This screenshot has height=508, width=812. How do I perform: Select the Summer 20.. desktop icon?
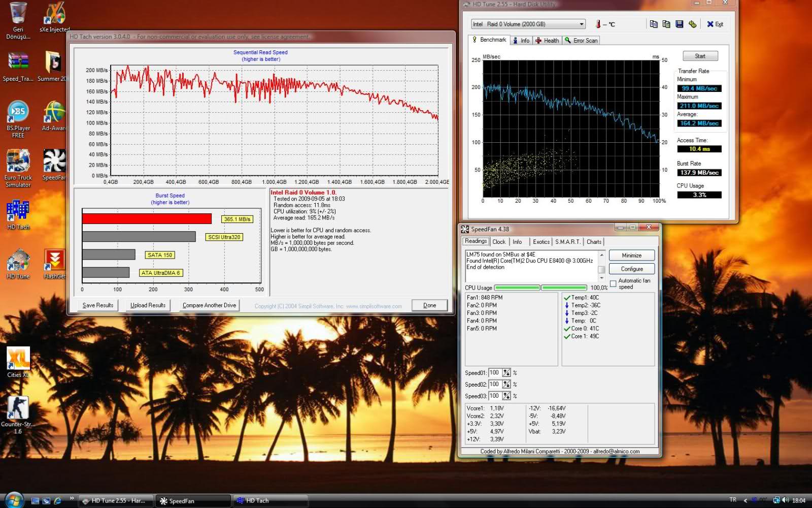tap(52, 66)
